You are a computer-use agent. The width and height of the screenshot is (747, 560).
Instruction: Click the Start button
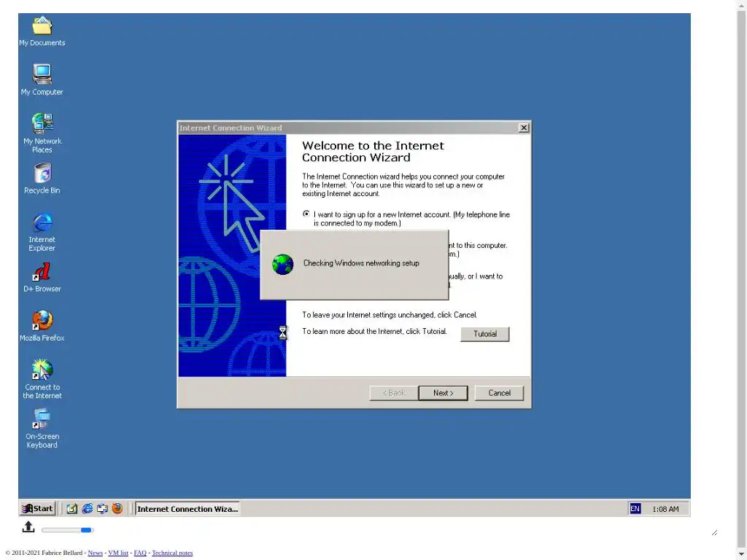[x=38, y=508]
